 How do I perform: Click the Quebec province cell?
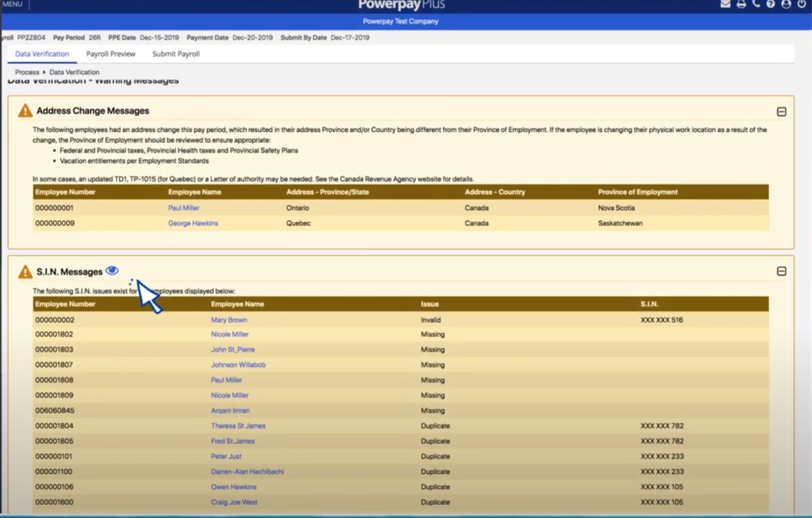pyautogui.click(x=298, y=223)
